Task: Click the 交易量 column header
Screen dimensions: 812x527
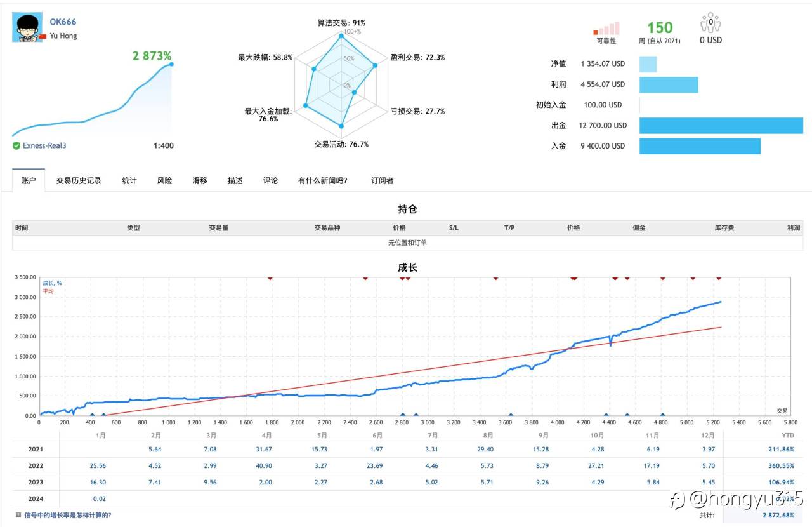Action: click(218, 228)
